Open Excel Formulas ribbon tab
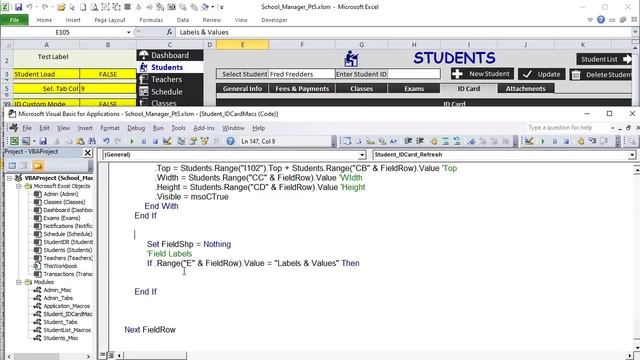 (x=151, y=20)
